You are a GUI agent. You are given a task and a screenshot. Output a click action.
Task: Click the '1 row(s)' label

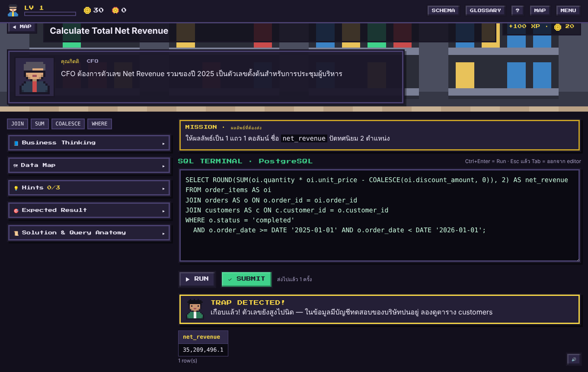click(188, 361)
